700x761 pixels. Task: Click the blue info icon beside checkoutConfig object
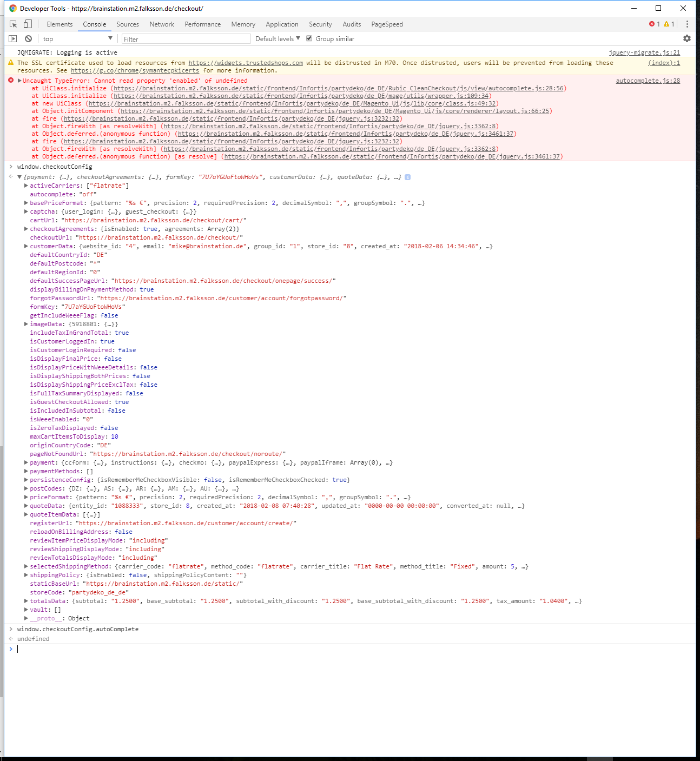[x=407, y=177]
